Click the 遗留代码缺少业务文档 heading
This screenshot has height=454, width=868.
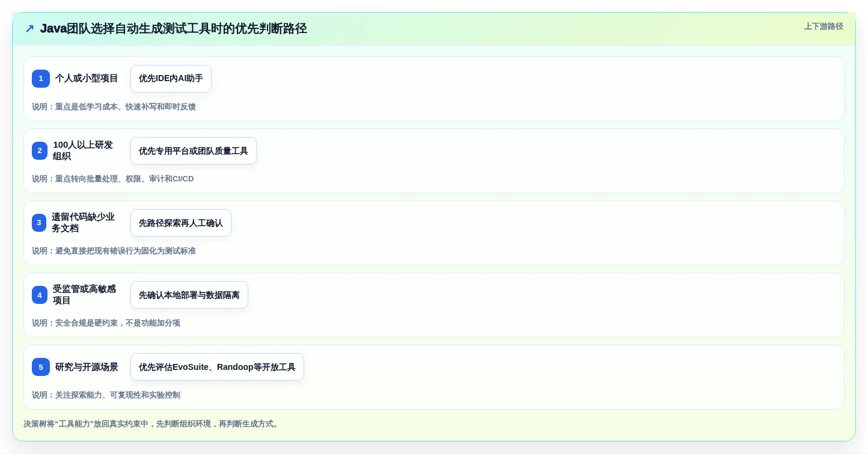83,223
